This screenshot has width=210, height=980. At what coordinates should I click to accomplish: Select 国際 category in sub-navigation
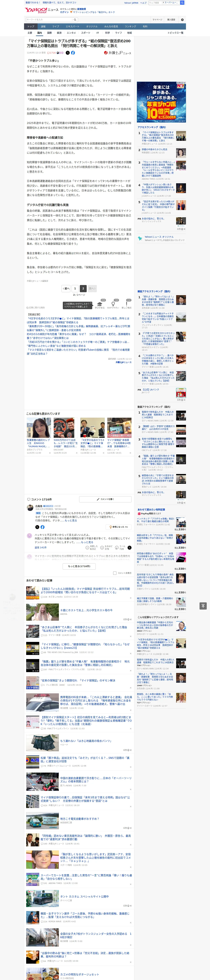pyautogui.click(x=49, y=33)
